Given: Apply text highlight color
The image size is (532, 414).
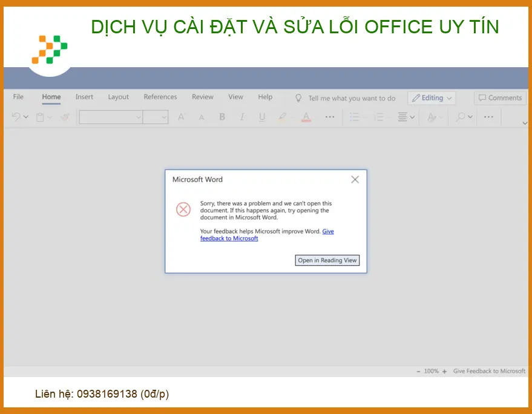Looking at the screenshot, I should [282, 117].
